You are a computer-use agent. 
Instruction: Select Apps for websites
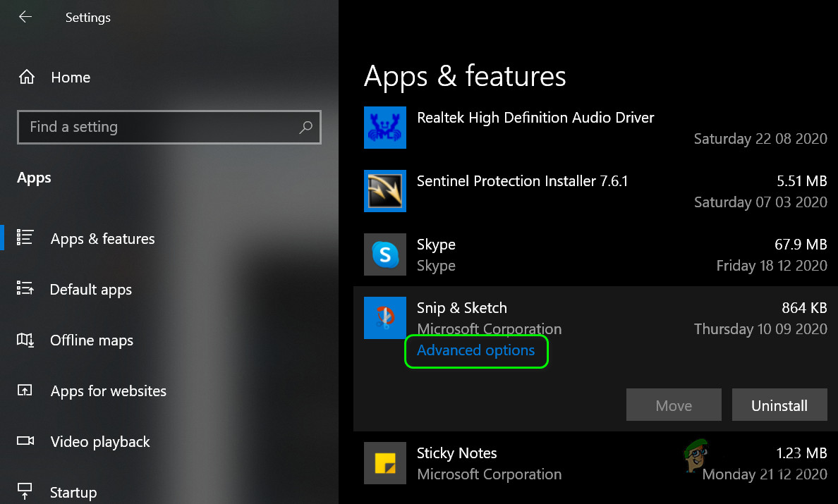[x=108, y=391]
